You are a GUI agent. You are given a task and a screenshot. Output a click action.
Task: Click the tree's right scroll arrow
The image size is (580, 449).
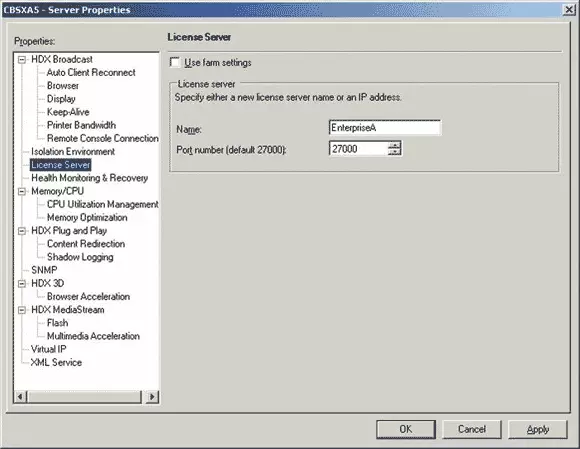[x=152, y=397]
